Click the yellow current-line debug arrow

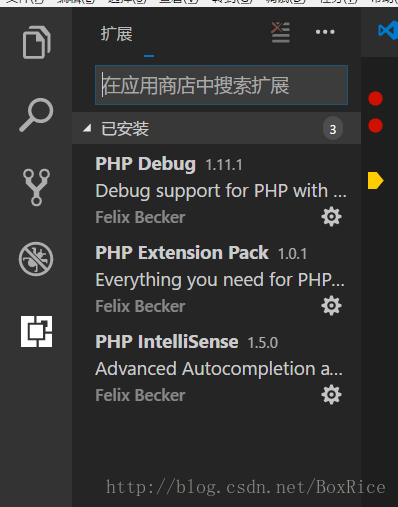point(376,180)
